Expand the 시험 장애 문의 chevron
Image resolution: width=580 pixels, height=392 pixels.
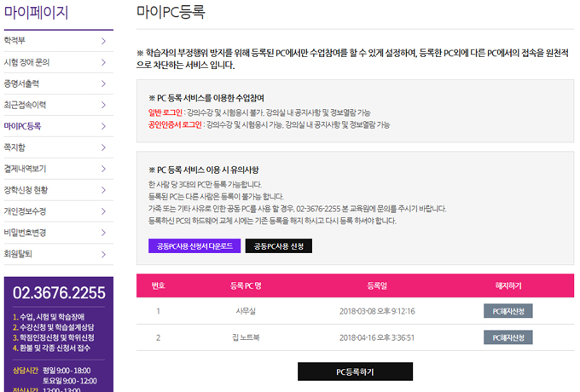pyautogui.click(x=103, y=62)
